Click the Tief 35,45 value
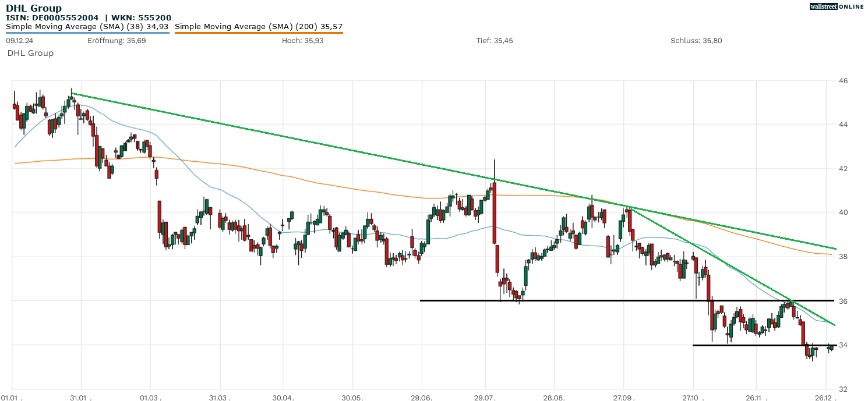 coord(495,41)
